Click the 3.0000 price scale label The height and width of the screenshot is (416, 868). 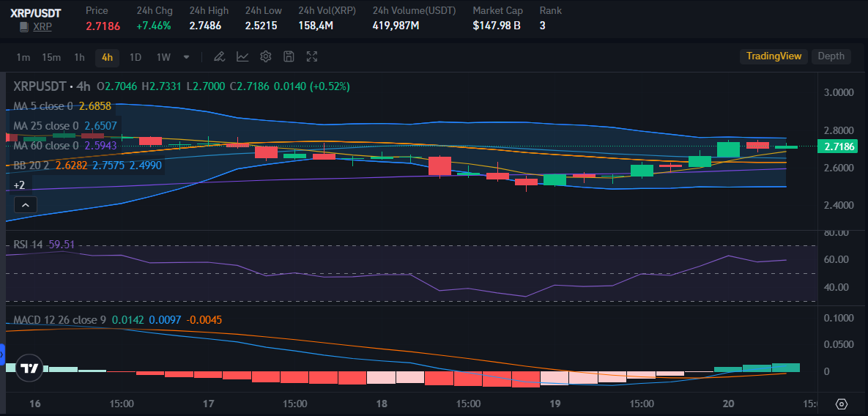pos(839,92)
